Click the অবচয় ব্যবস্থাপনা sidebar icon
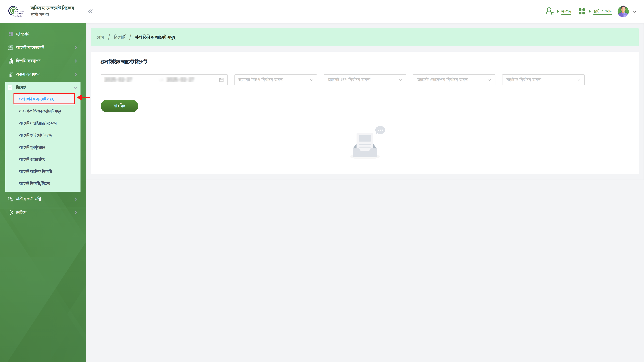The height and width of the screenshot is (362, 644). pos(11,74)
